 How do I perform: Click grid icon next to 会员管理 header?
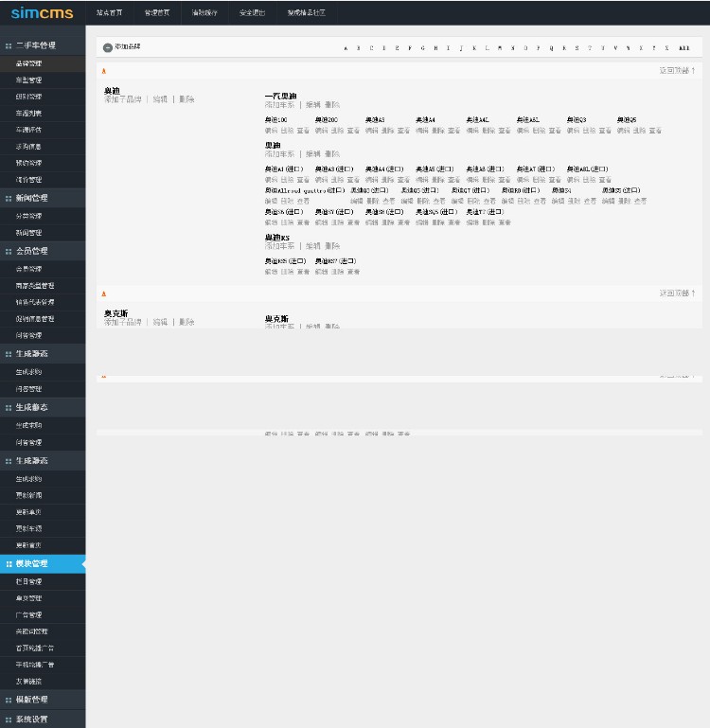(9, 252)
